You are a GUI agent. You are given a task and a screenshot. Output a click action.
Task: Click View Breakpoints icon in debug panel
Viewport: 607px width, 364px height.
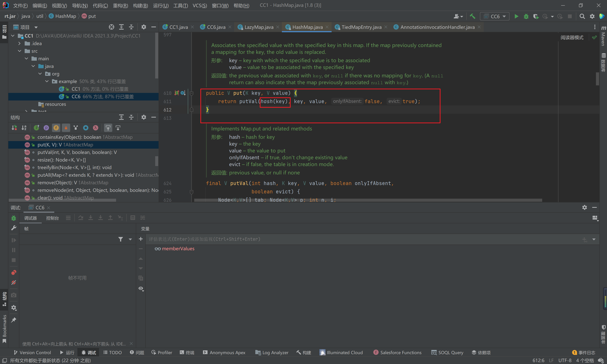[x=14, y=272]
